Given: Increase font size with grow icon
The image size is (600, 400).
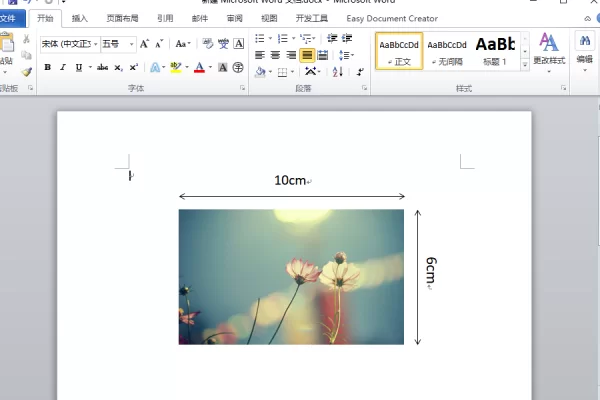Looking at the screenshot, I should pos(144,44).
